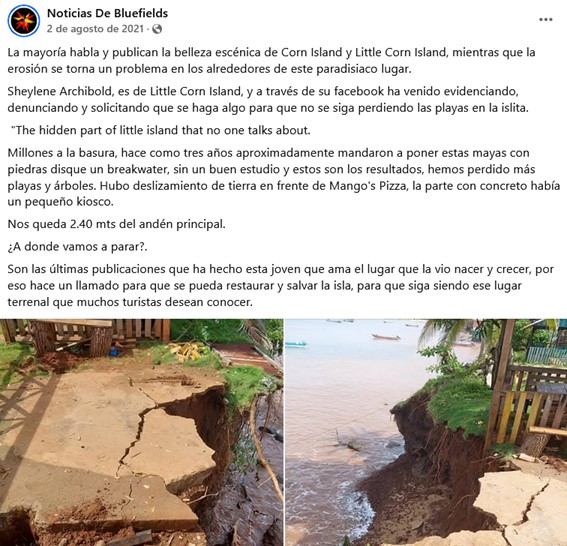This screenshot has height=546, width=567.
Task: Open the Noticias De Bluefields profile picture
Action: [x=24, y=21]
